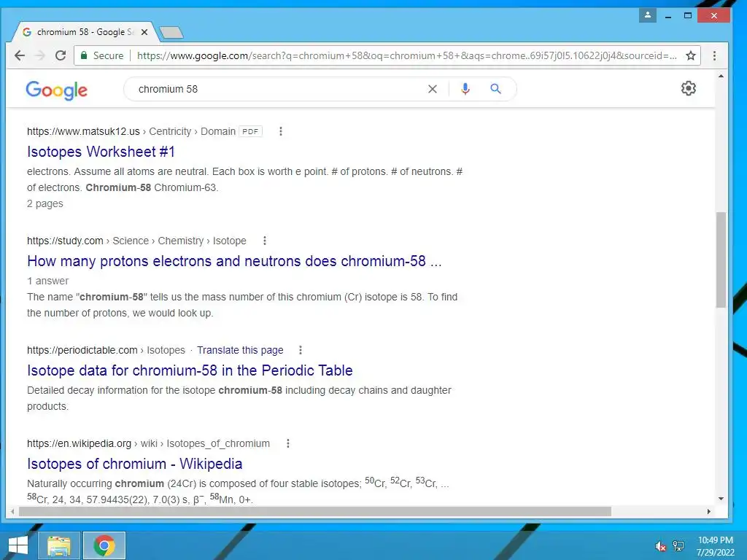Screen dimensions: 747x560
Task: Click the muted volume tray icon
Action: [660, 546]
